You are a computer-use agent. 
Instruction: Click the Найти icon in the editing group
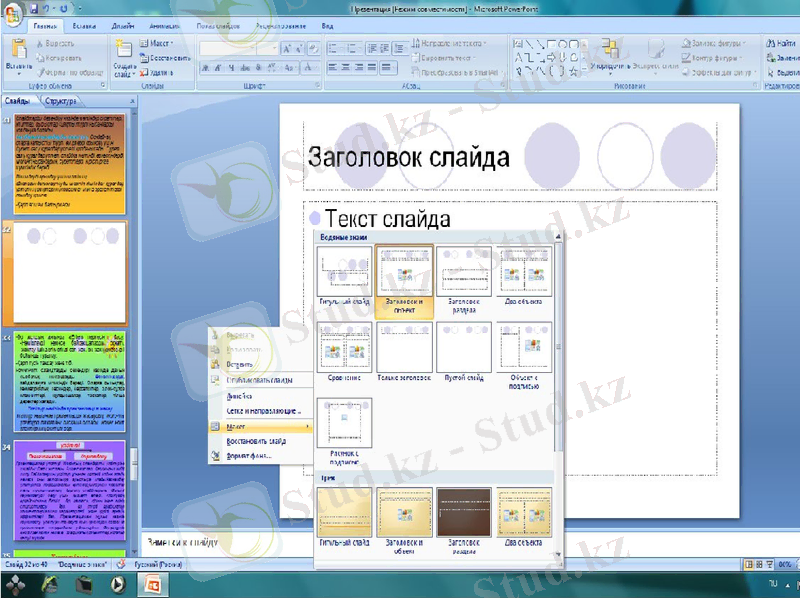tap(778, 44)
